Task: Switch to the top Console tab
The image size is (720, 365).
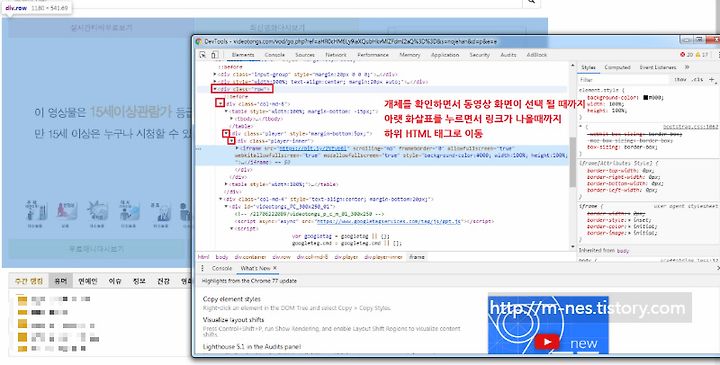Action: [275, 55]
